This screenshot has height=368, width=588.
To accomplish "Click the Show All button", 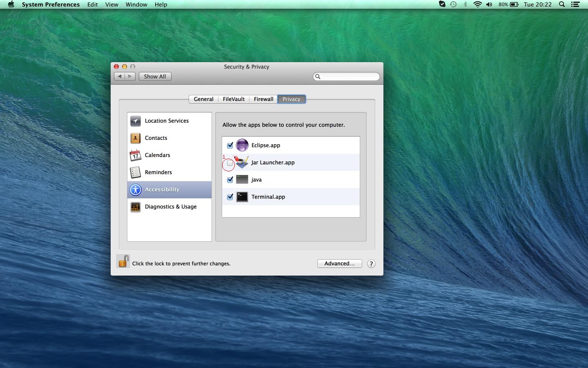I will point(155,76).
